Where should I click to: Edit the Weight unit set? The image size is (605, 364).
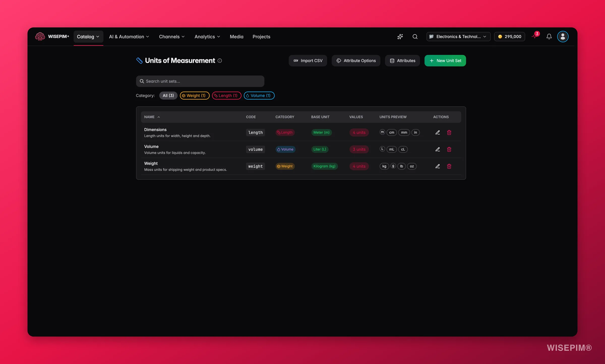click(x=438, y=166)
